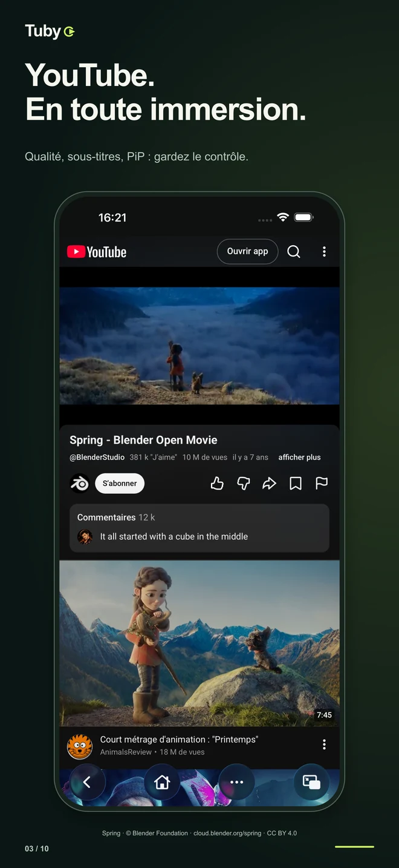The height and width of the screenshot is (868, 399).
Task: Click the Ouvrir app button
Action: (247, 251)
